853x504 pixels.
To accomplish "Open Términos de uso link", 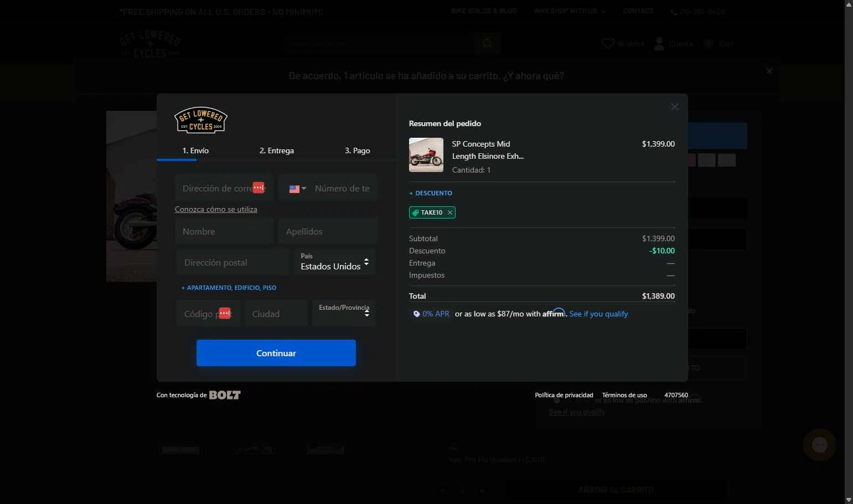I will tap(624, 395).
